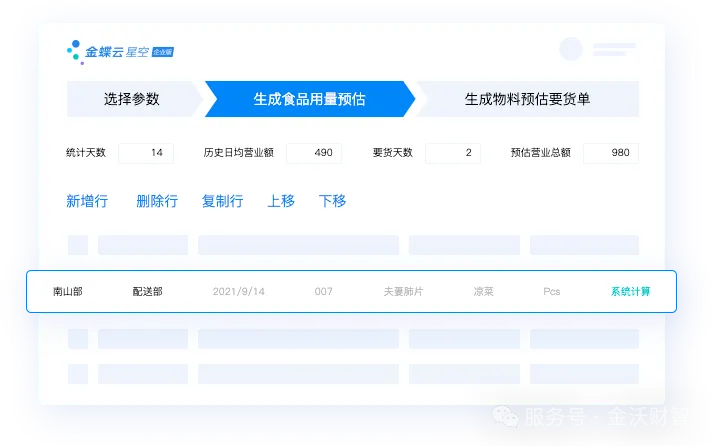Open the user avatar circle
The height and width of the screenshot is (446, 713).
(571, 49)
